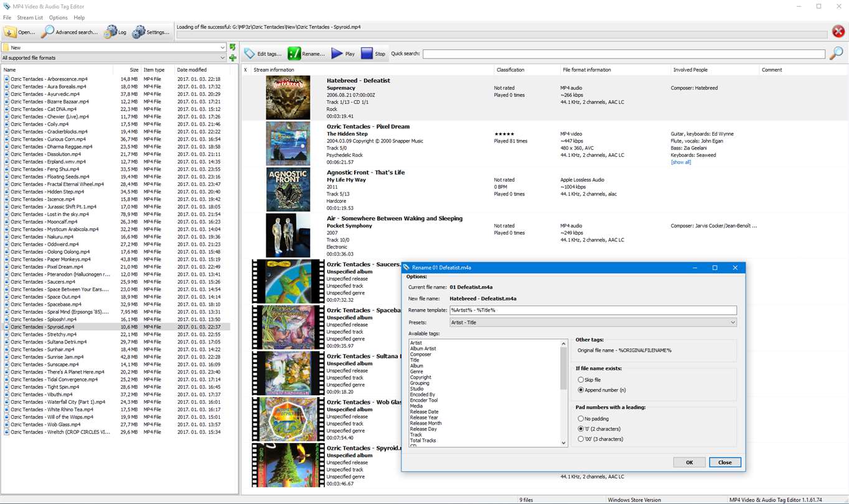
Task: Select the Release Year tag in Available tags
Action: point(424,418)
